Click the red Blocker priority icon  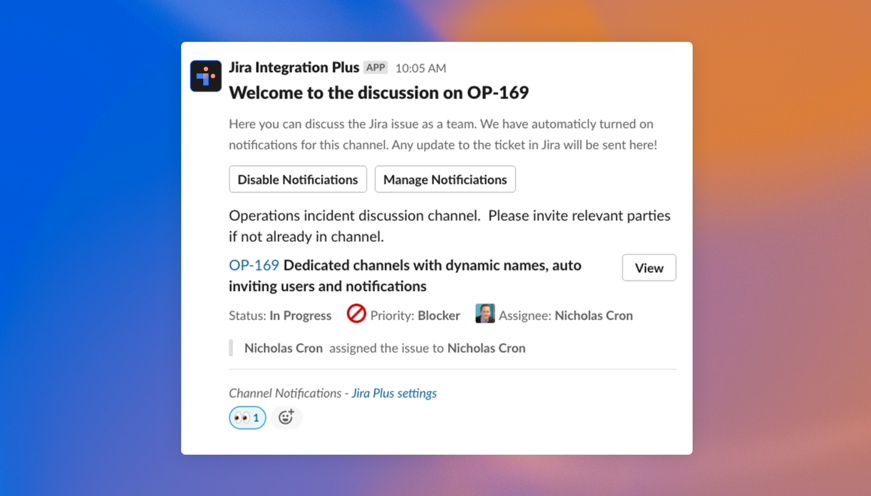tap(356, 314)
